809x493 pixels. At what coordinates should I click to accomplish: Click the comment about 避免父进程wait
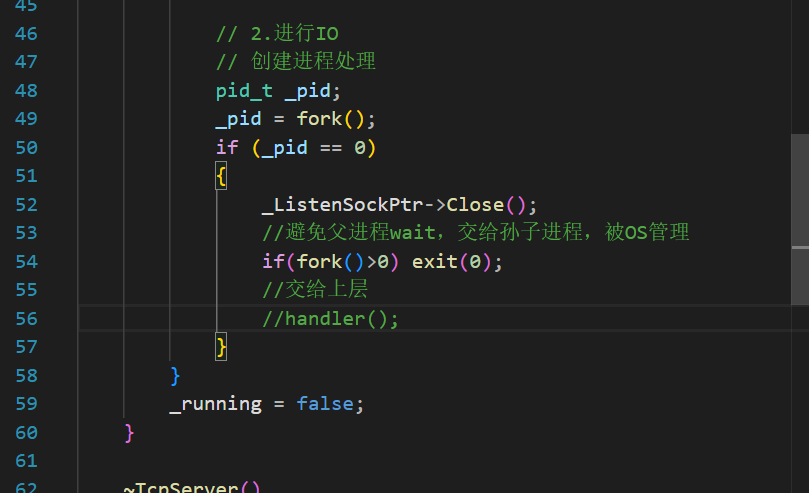click(x=476, y=232)
